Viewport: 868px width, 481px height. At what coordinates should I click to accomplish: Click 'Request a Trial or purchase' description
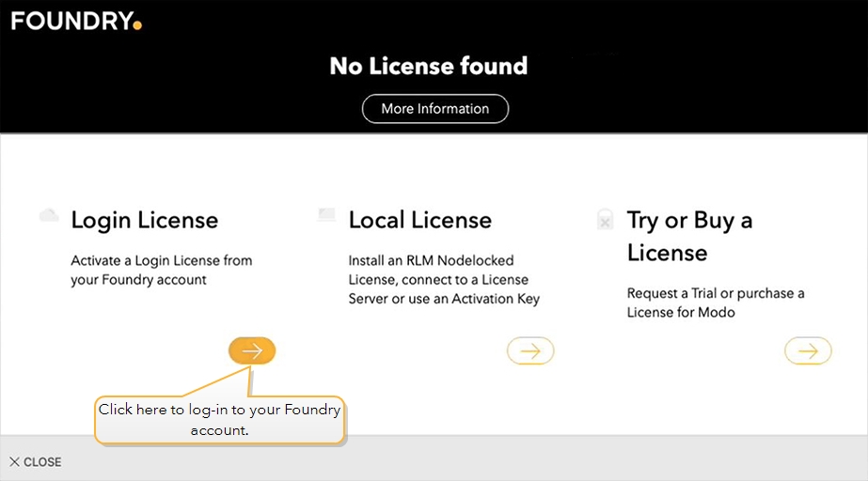pyautogui.click(x=715, y=303)
